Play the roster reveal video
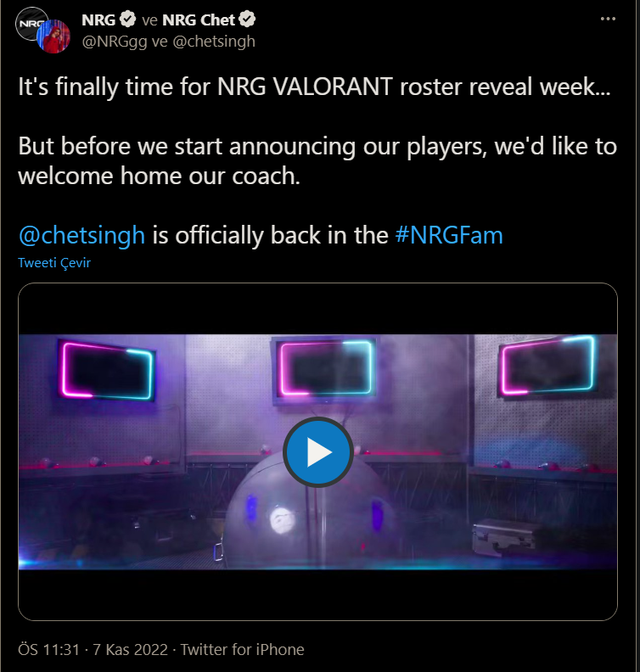 pyautogui.click(x=318, y=452)
